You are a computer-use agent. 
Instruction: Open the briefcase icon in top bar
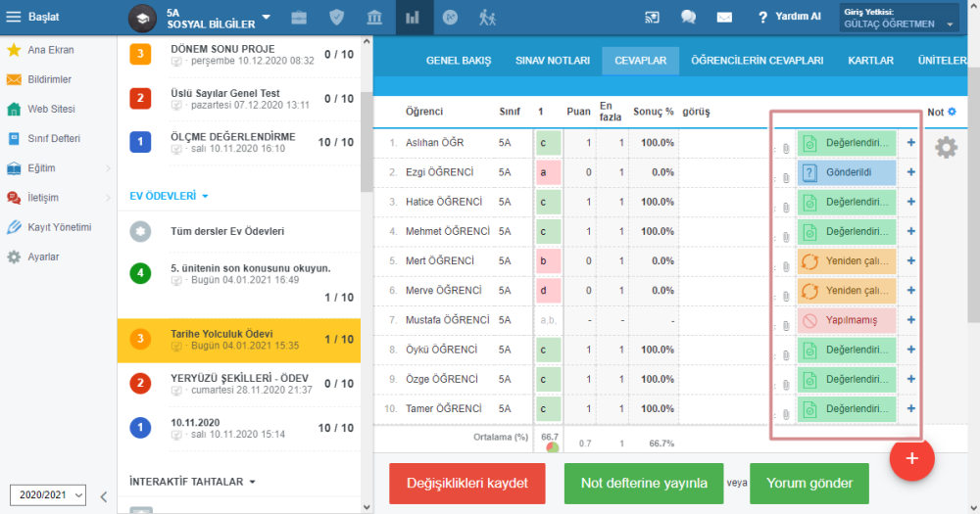299,18
